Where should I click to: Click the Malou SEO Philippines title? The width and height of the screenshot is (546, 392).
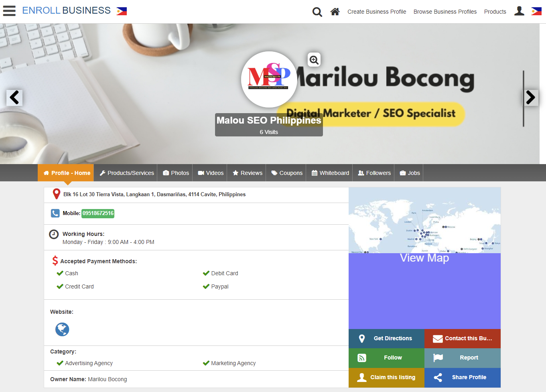click(x=269, y=120)
